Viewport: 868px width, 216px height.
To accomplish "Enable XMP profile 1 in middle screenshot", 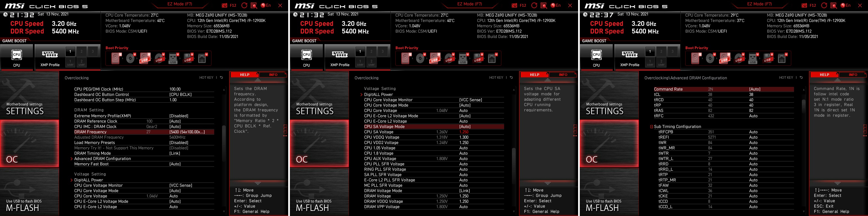I will coord(360,51).
